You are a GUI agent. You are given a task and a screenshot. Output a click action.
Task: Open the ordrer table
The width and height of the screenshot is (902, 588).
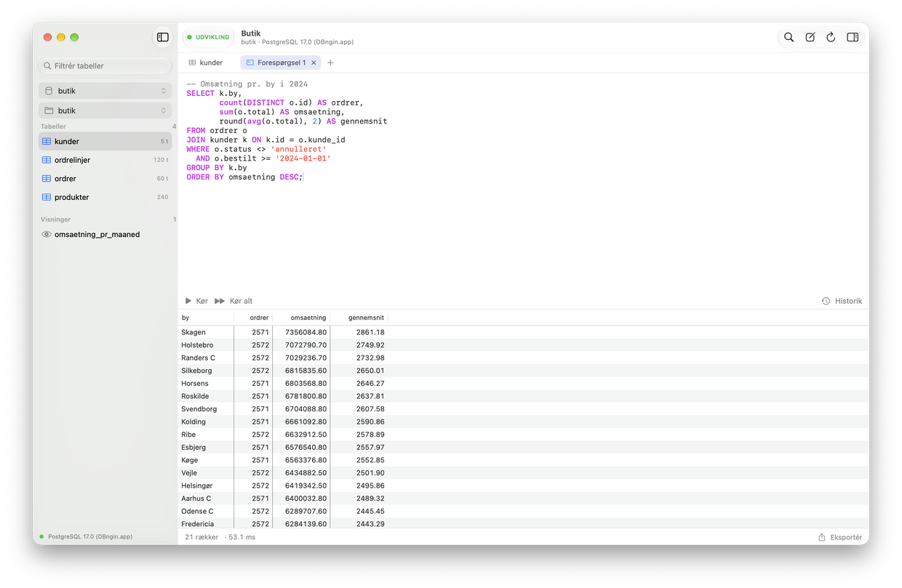(105, 178)
